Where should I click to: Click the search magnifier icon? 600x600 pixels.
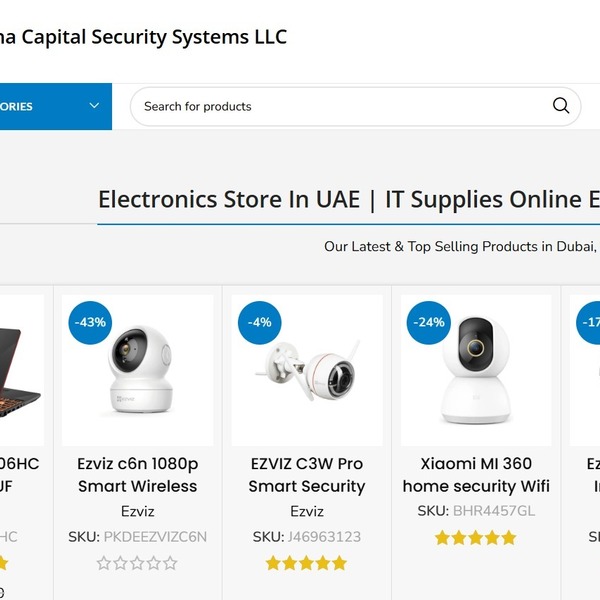[x=561, y=106]
